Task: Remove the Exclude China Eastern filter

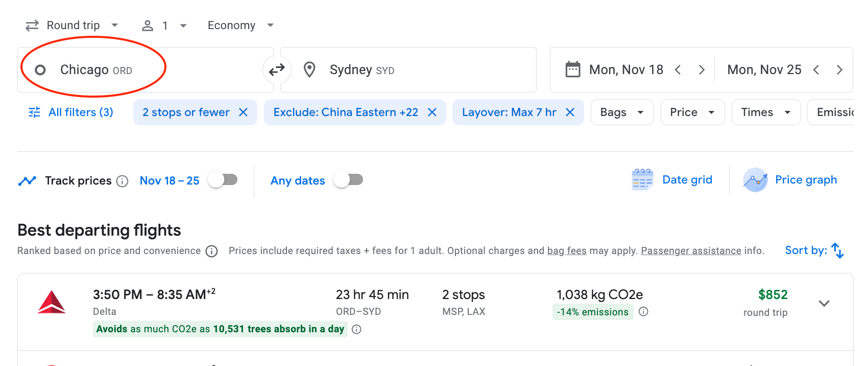Action: point(432,112)
